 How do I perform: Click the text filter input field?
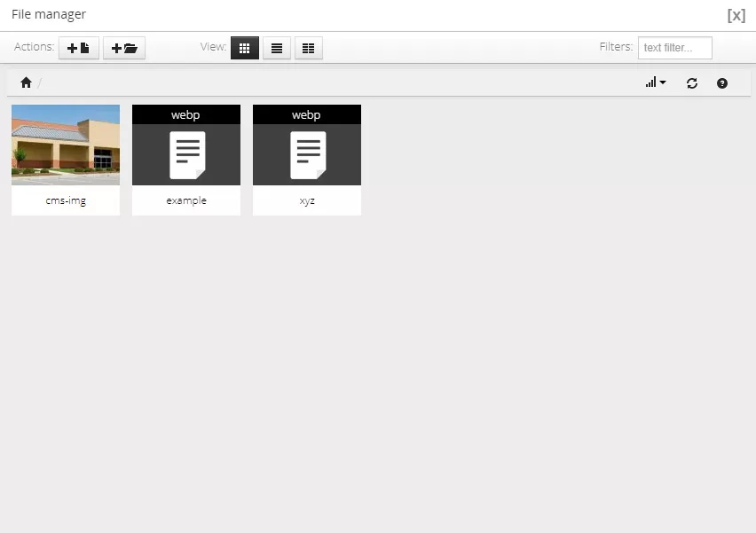coord(675,48)
